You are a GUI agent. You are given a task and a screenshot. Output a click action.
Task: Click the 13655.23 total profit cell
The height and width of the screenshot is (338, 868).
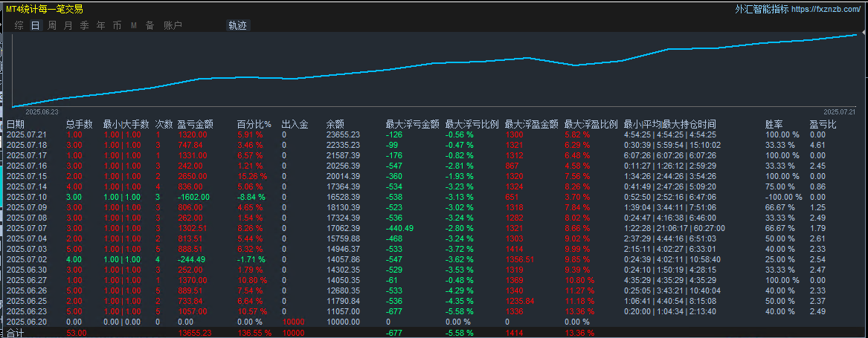(x=195, y=333)
